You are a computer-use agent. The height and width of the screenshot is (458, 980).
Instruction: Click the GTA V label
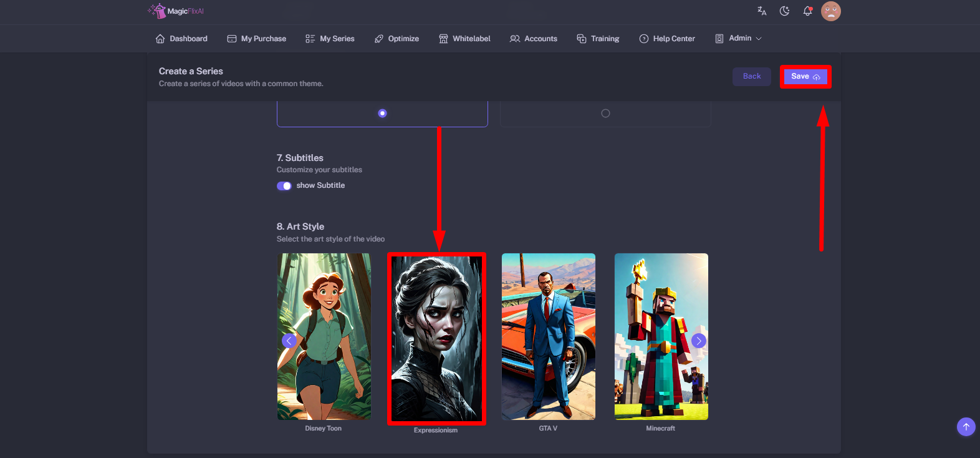coord(549,429)
